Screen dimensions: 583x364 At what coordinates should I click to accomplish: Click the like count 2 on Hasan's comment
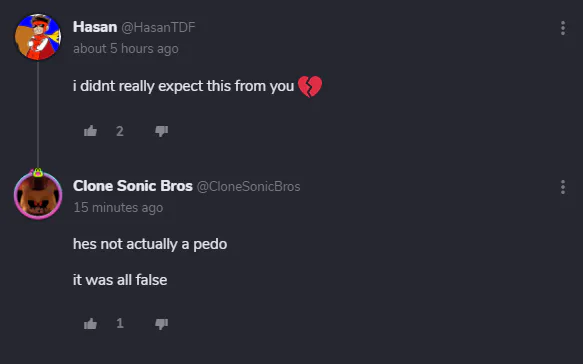120,131
